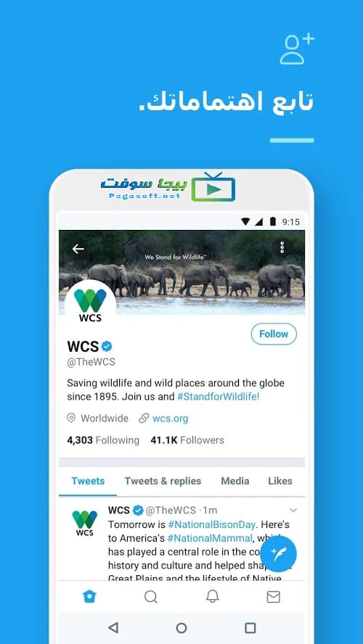Switch to the Tweets & replies tab
The width and height of the screenshot is (363, 644).
tap(163, 481)
